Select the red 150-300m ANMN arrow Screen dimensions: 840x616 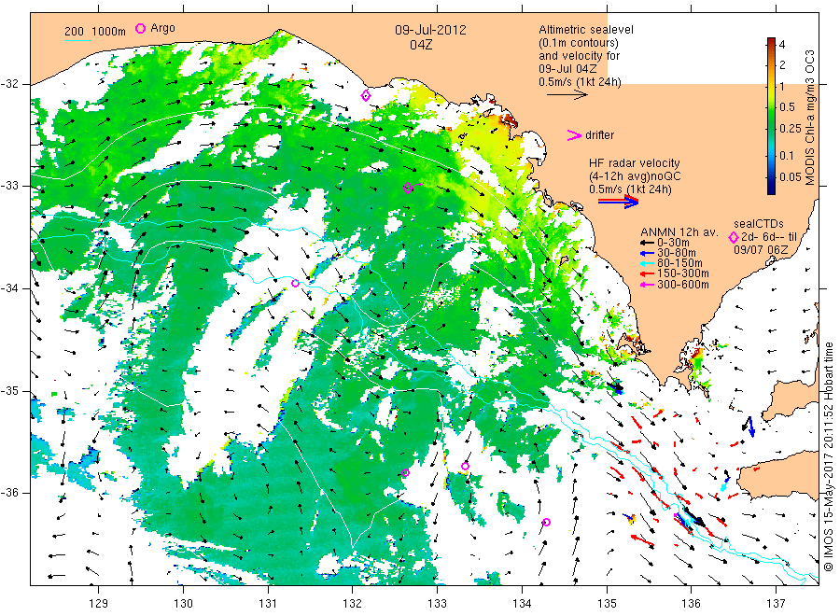pyautogui.click(x=647, y=273)
